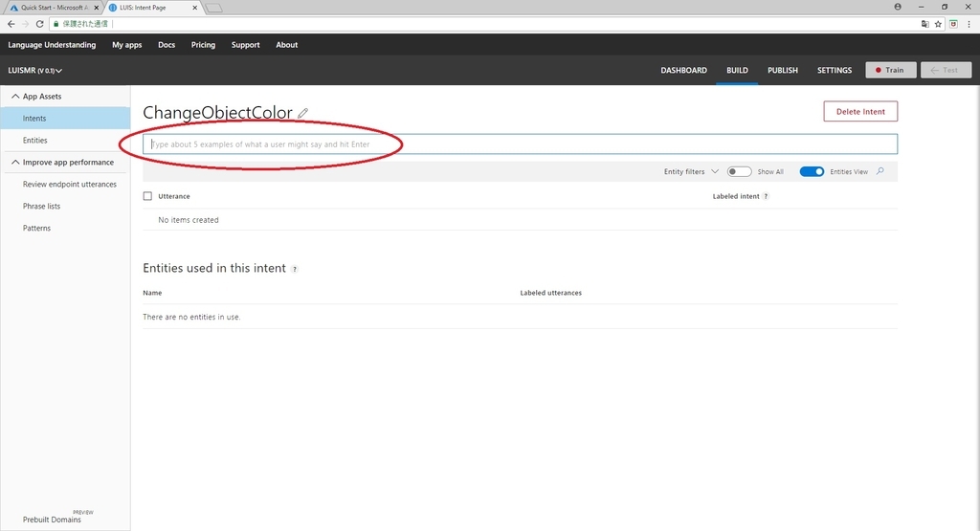Open the Docs menu link
The height and width of the screenshot is (531, 980).
point(167,45)
